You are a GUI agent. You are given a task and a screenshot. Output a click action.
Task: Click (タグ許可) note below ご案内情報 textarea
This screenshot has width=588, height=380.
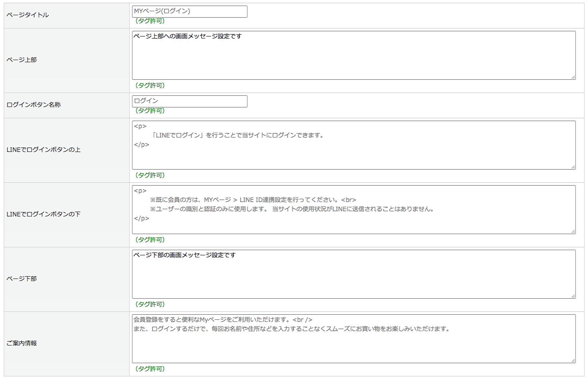[150, 369]
